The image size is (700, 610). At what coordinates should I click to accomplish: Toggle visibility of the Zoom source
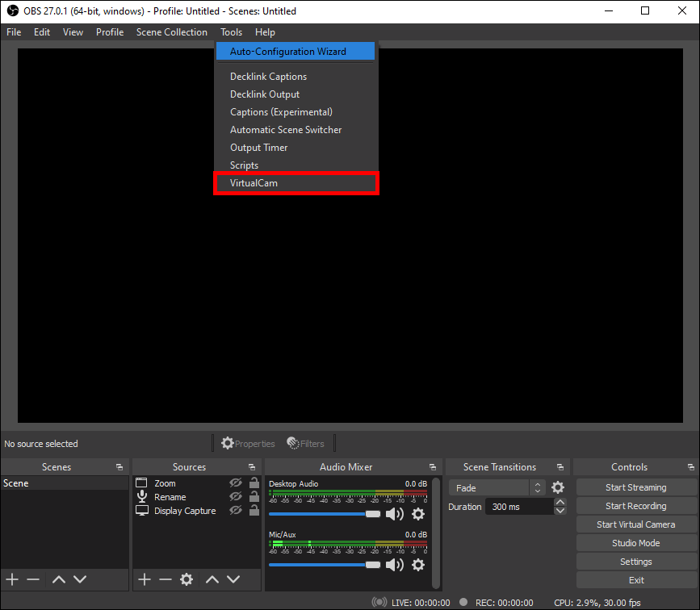(x=236, y=483)
